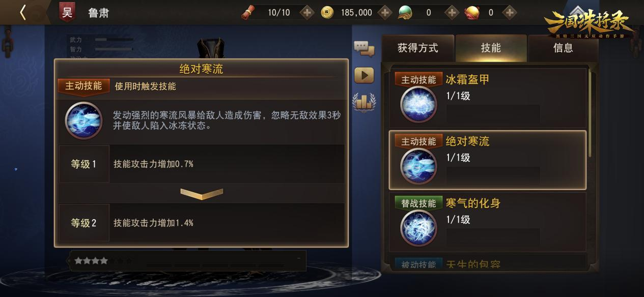Add more scroll stamina with plus
The width and height of the screenshot is (644, 297).
[306, 12]
